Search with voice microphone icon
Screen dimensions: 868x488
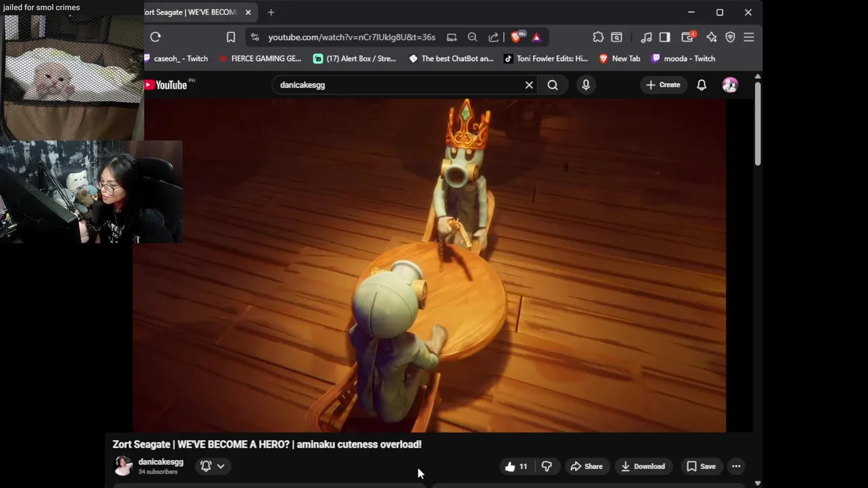point(586,85)
